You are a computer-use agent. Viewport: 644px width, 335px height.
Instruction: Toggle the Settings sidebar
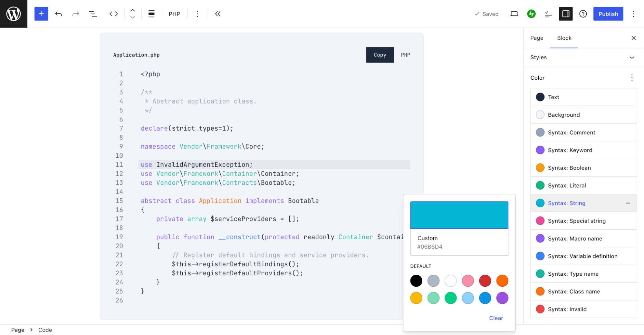coord(566,14)
